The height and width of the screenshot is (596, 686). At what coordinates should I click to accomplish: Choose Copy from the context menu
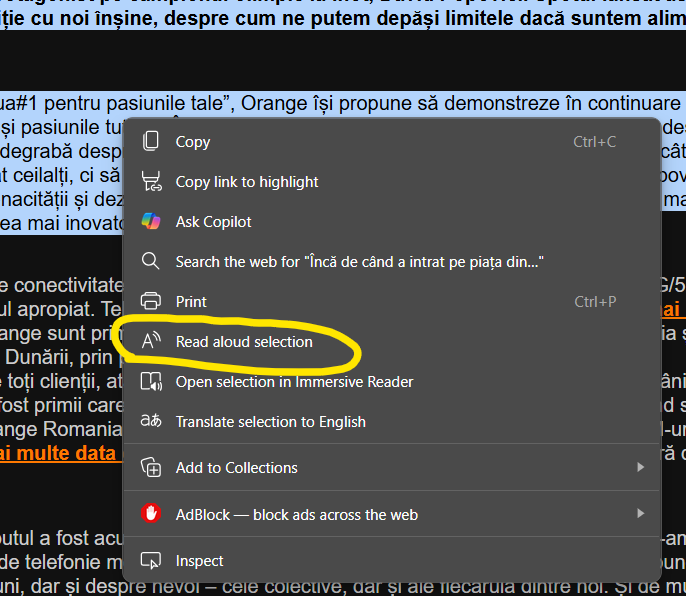coord(392,141)
